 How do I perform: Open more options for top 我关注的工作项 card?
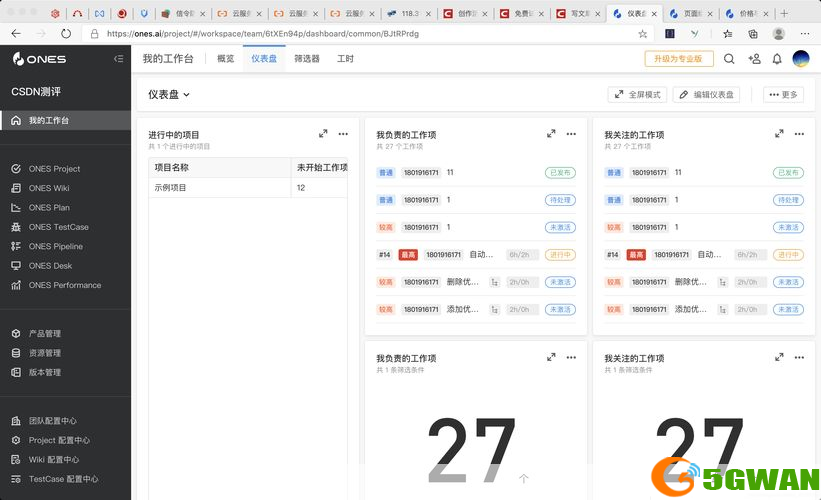click(x=799, y=134)
